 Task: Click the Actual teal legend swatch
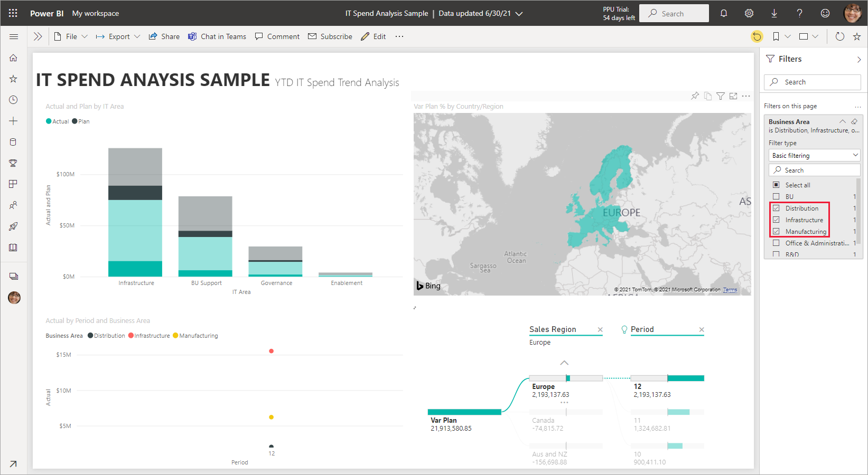point(49,121)
